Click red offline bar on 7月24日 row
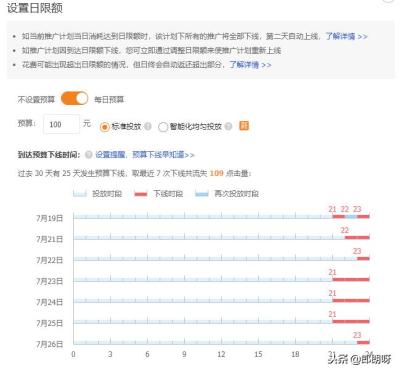400x373 pixels. 351,300
